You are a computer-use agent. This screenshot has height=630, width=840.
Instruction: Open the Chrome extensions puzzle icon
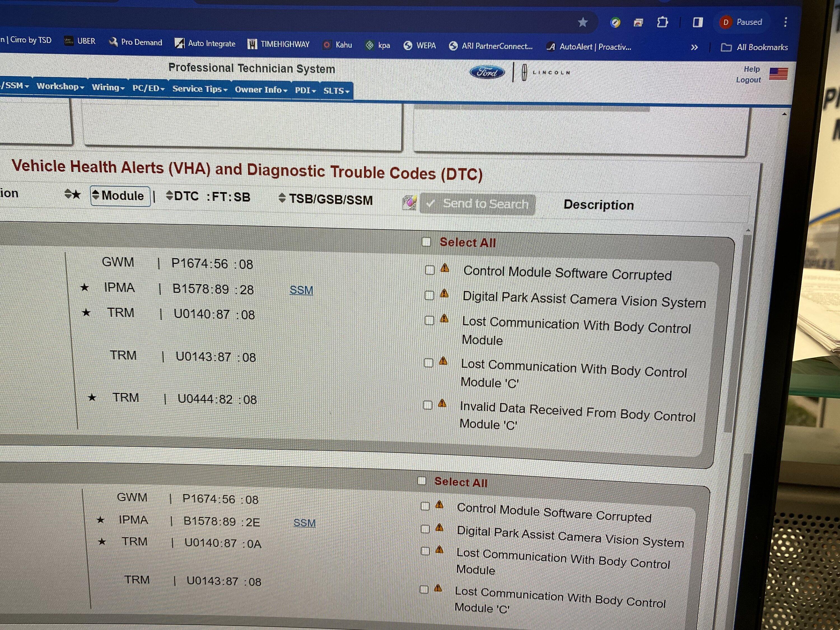tap(662, 22)
